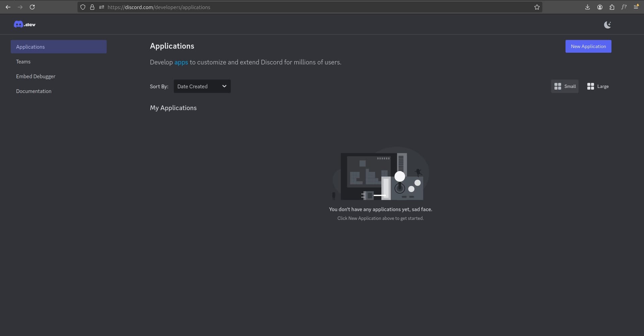Click 'Click New Application above to get started' text
This screenshot has width=644, height=336.
(x=380, y=218)
